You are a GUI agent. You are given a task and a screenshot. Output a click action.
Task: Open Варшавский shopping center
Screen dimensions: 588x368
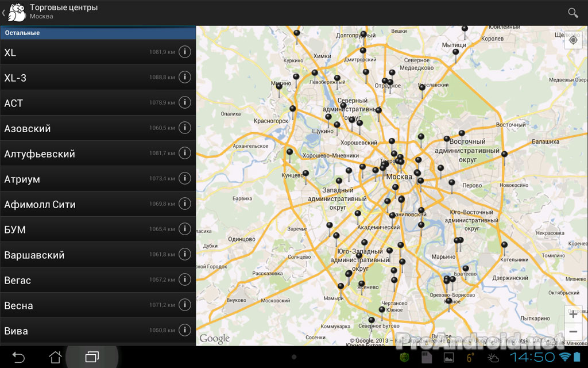(98, 255)
